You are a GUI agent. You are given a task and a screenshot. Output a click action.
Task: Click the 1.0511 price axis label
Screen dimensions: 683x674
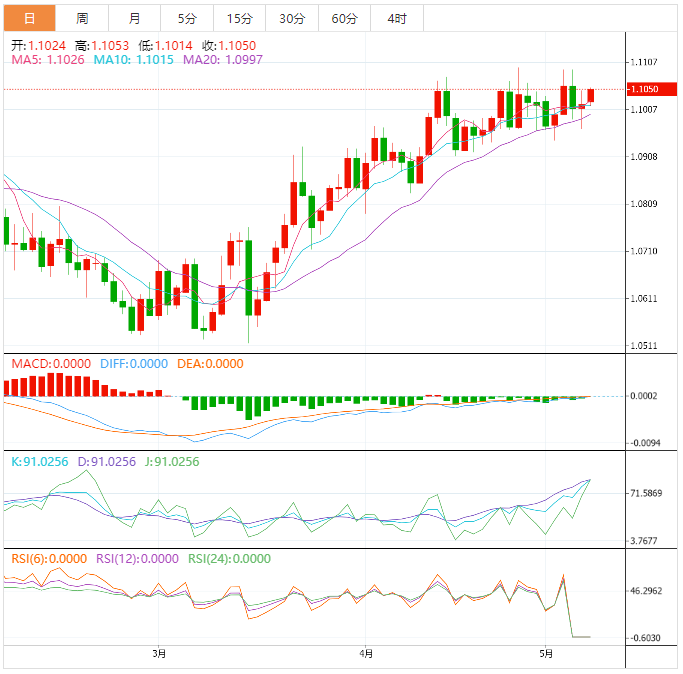644,346
